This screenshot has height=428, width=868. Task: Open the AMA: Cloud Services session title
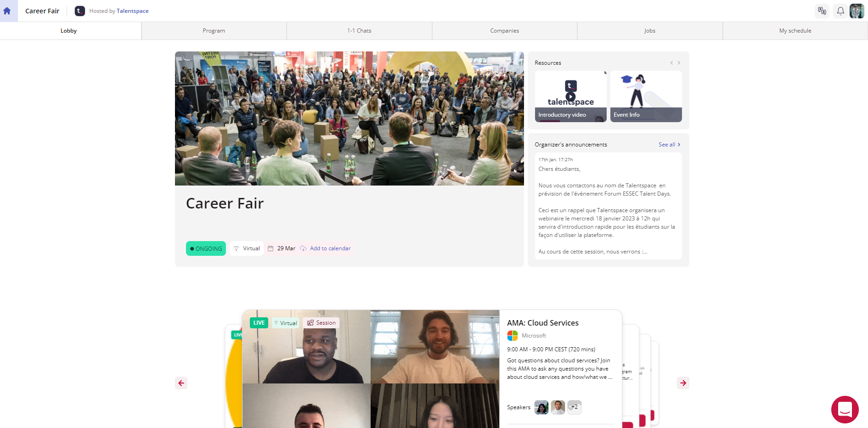pos(543,323)
